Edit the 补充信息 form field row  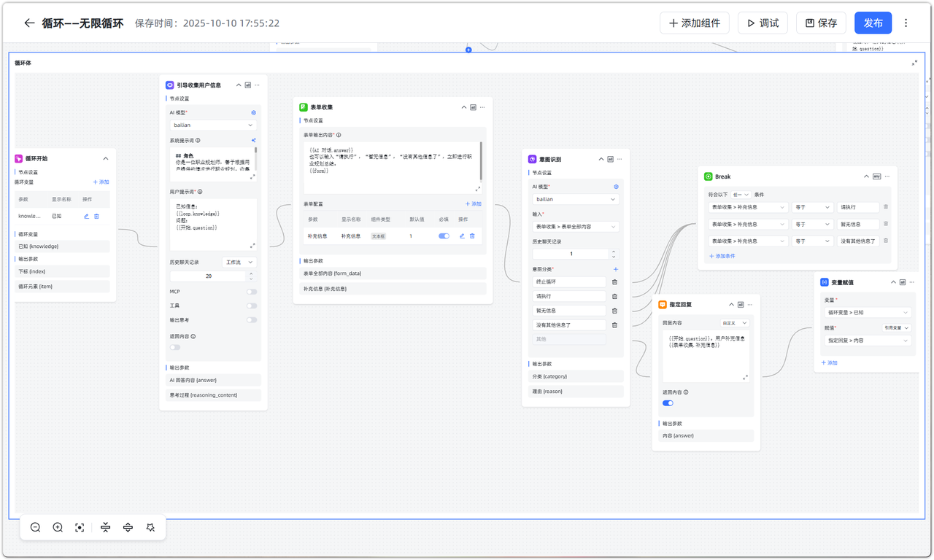point(462,236)
